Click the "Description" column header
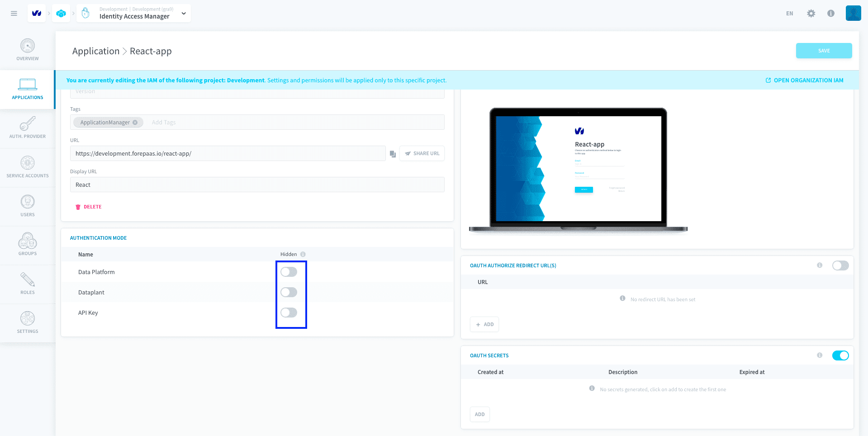The image size is (868, 436). point(623,372)
